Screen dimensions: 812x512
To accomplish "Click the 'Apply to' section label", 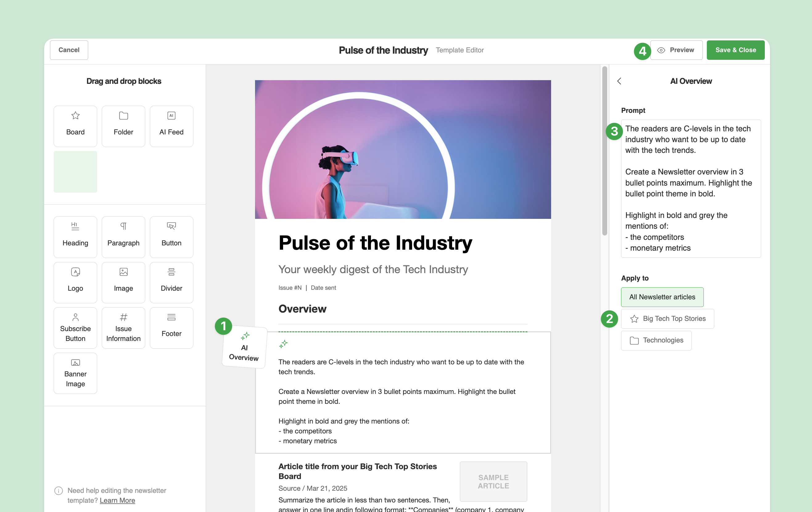I will (635, 278).
